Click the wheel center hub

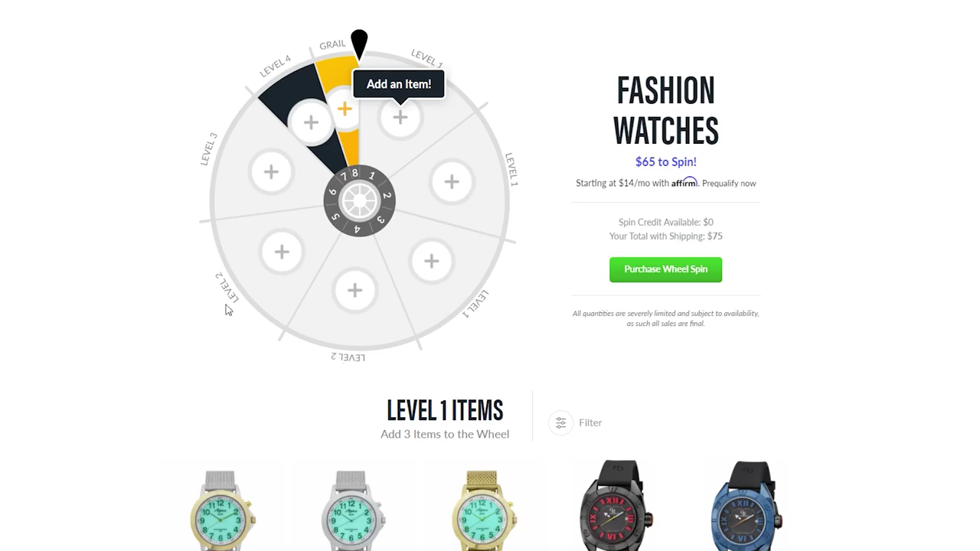359,202
